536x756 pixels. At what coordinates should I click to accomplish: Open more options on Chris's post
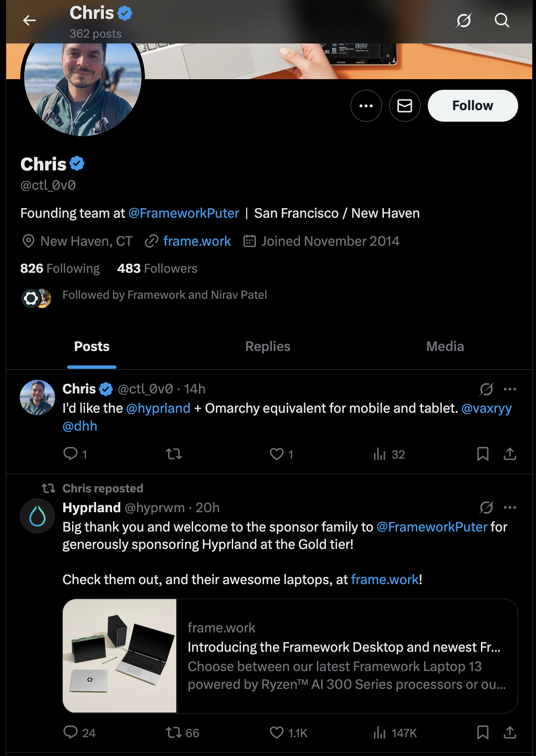tap(510, 389)
